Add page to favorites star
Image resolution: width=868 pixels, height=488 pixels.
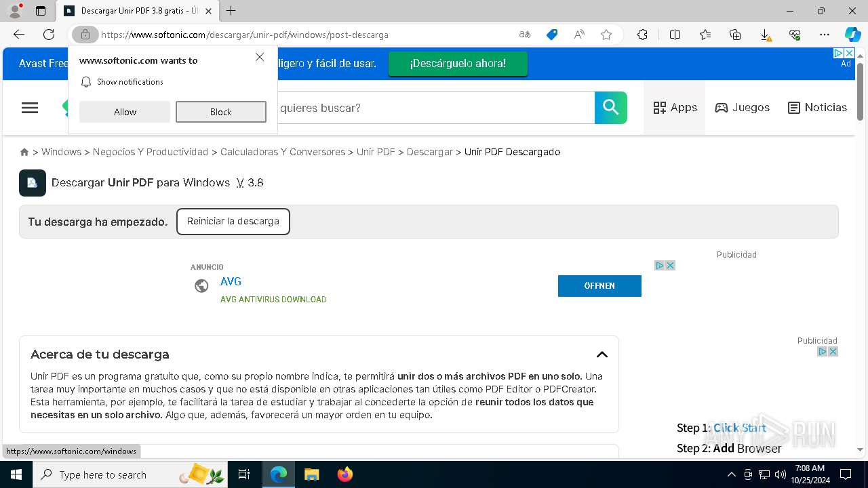[606, 35]
